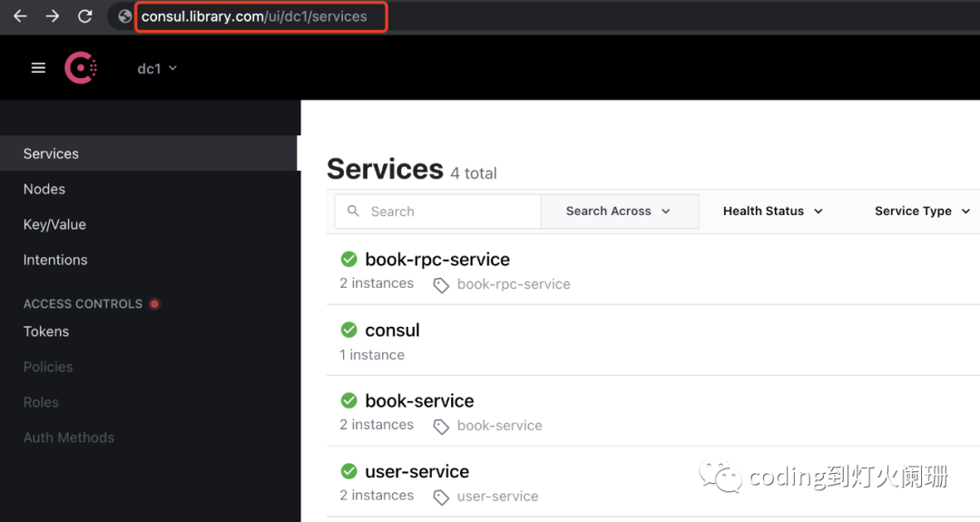
Task: Click the red Access Controls status dot
Action: coord(154,304)
